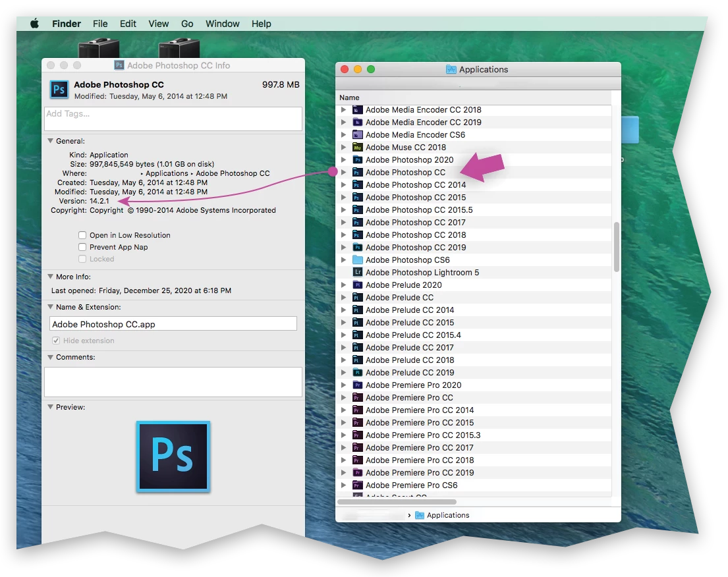Select the Adobe Photoshop CS6 folder icon
The height and width of the screenshot is (577, 728).
click(x=358, y=260)
